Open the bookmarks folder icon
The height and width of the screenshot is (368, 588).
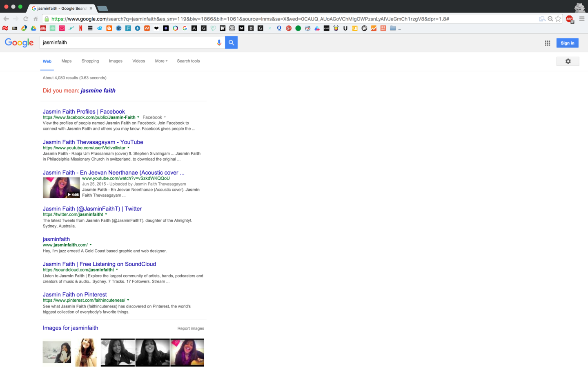click(393, 28)
